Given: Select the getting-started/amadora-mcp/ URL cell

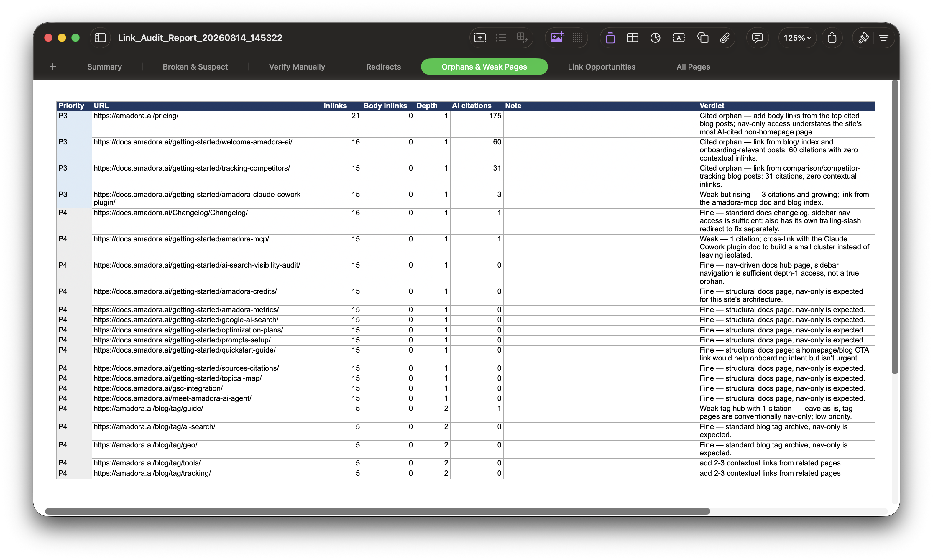Looking at the screenshot, I should (x=207, y=247).
